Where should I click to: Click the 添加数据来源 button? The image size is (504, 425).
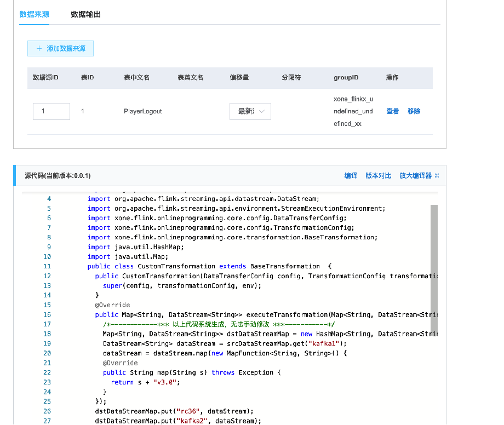[60, 49]
